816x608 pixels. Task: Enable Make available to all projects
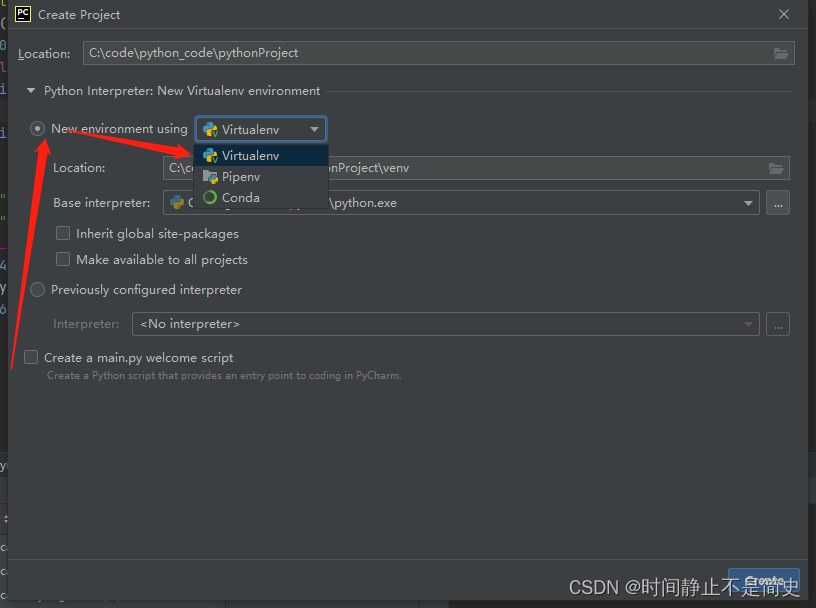click(x=63, y=259)
